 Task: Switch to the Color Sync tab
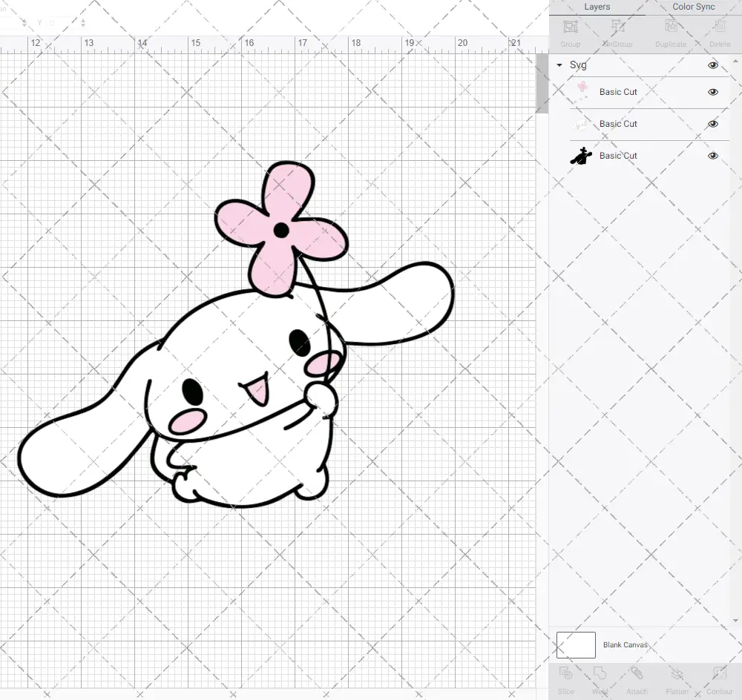(x=693, y=7)
